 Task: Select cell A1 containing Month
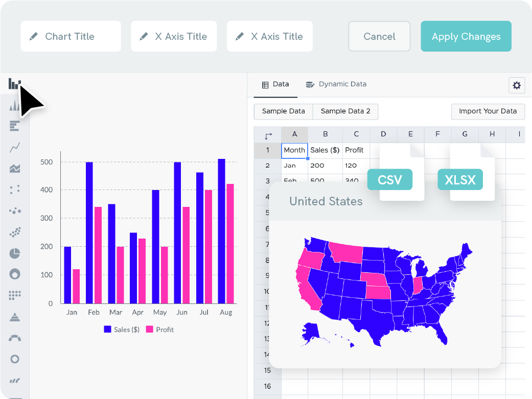tap(294, 150)
